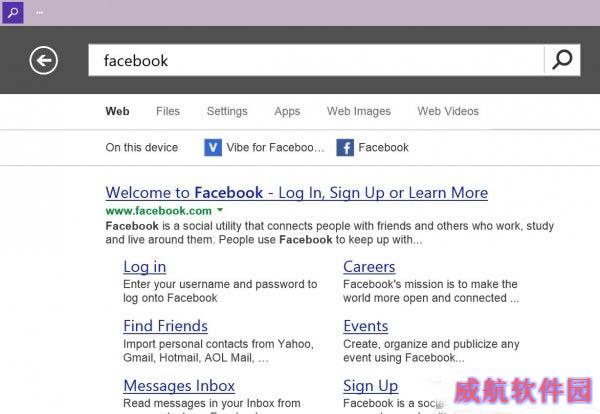Open the Log in sublink
Screen dimensions: 600x414
click(145, 267)
